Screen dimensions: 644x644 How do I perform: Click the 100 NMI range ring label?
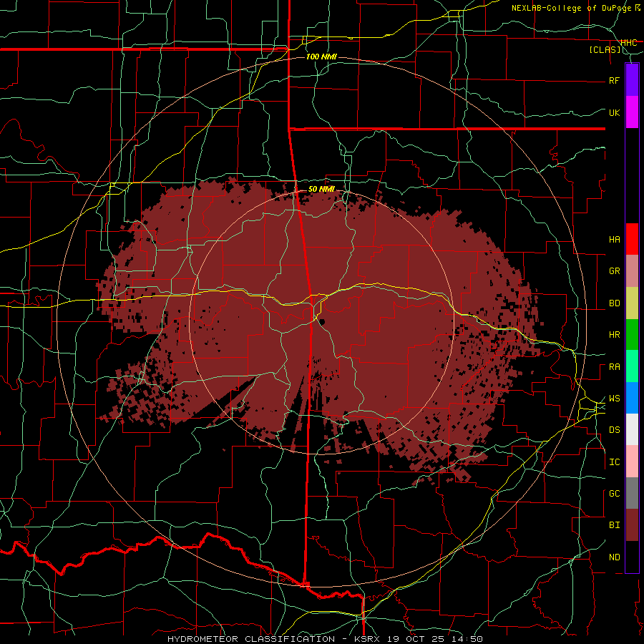(321, 57)
